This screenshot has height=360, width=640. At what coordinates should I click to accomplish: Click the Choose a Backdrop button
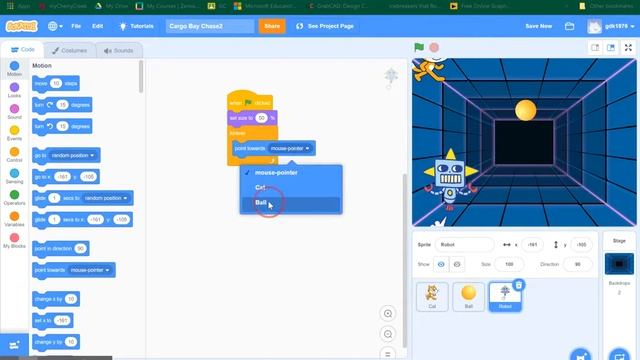pyautogui.click(x=619, y=354)
